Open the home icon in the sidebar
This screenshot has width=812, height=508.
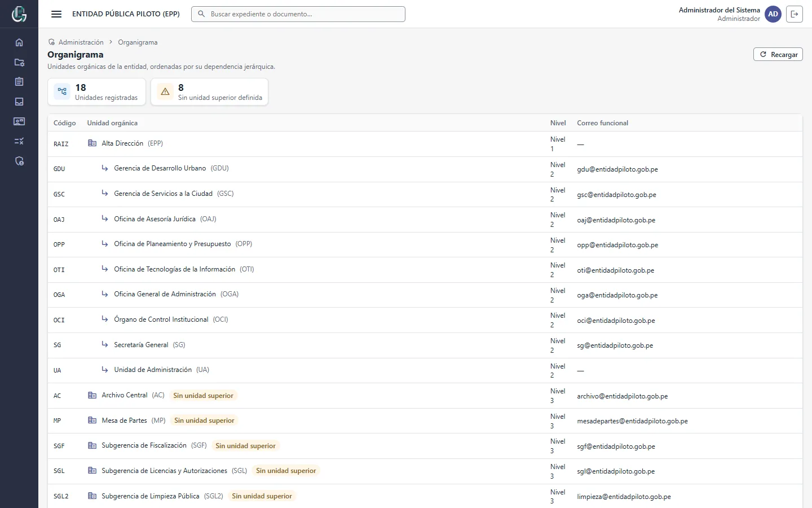tap(19, 42)
